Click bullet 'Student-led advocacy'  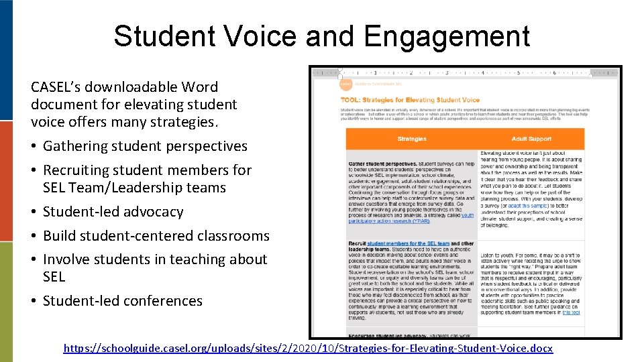(113, 212)
